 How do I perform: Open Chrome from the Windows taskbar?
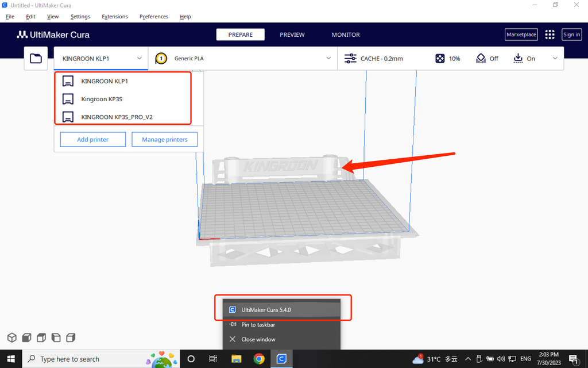point(259,359)
